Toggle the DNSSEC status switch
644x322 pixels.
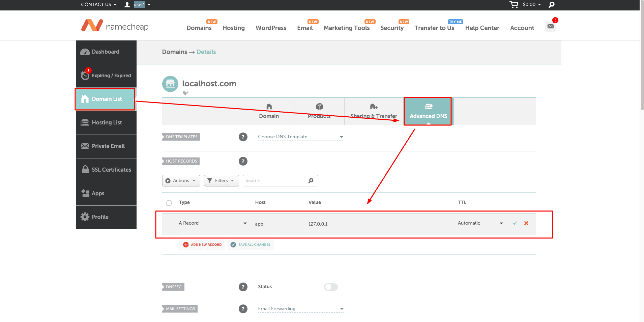coord(331,287)
